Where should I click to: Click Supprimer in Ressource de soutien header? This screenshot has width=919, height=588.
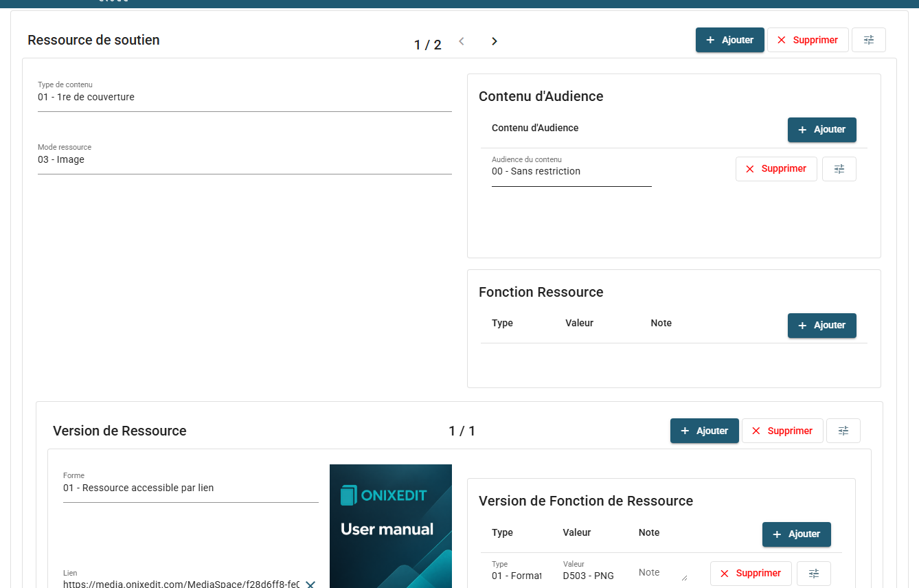[808, 40]
